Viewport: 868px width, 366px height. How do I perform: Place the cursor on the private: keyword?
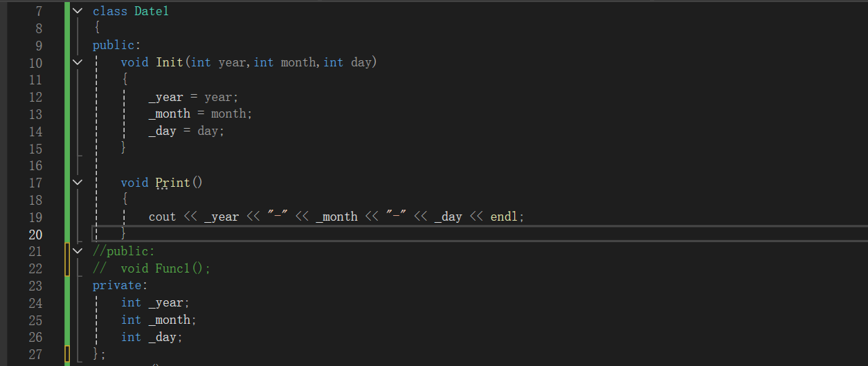click(x=120, y=285)
